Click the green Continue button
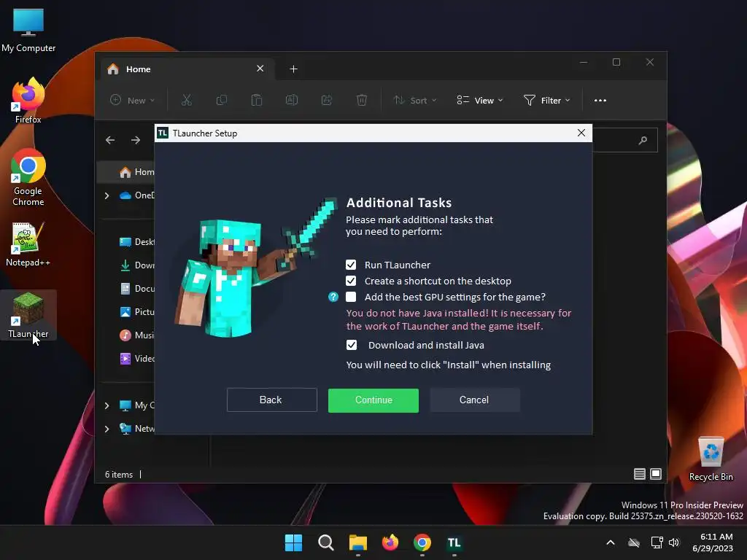The width and height of the screenshot is (747, 560). (373, 400)
